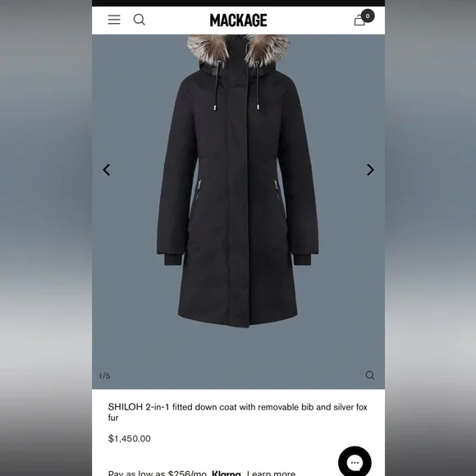
Task: Click the $1,450.00 price text
Action: (x=130, y=438)
